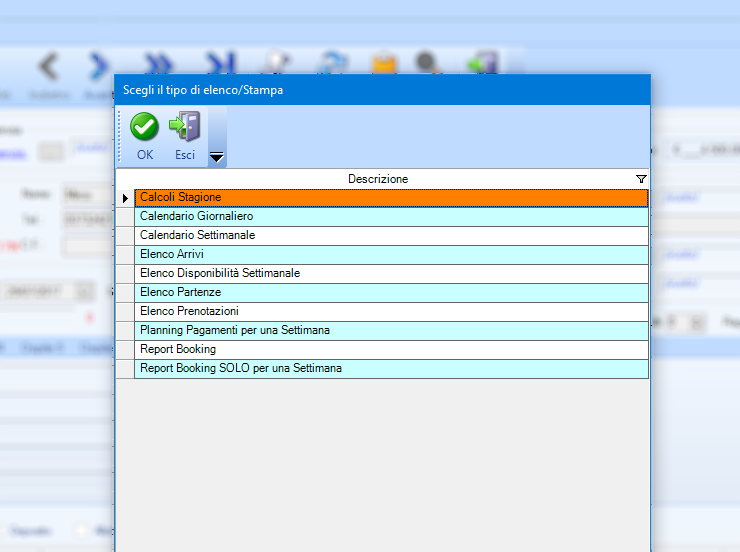Click the filter funnel icon in Descrizione header
The height and width of the screenshot is (552, 740).
(641, 179)
